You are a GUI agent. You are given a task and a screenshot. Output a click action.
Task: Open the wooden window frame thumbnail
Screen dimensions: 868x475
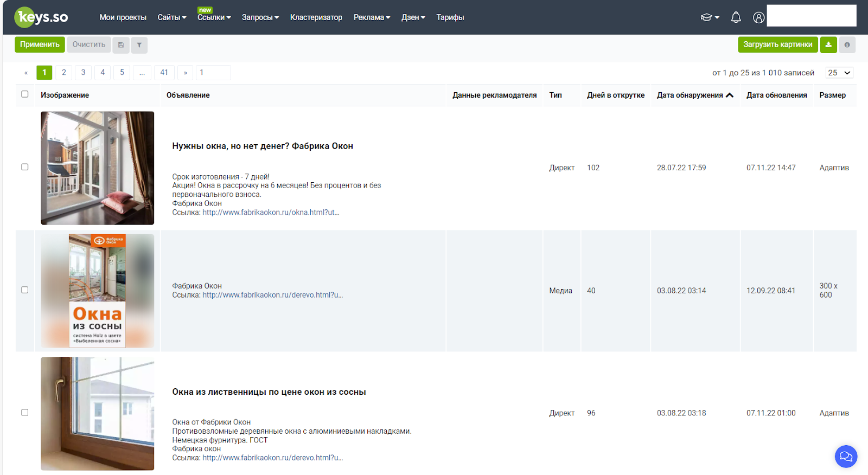[98, 414]
